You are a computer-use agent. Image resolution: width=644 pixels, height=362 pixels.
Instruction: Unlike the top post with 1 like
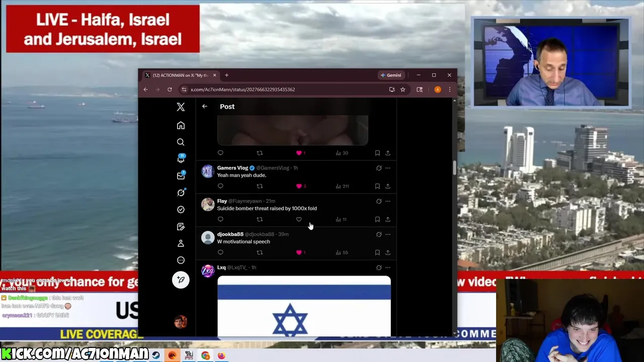[x=299, y=153]
